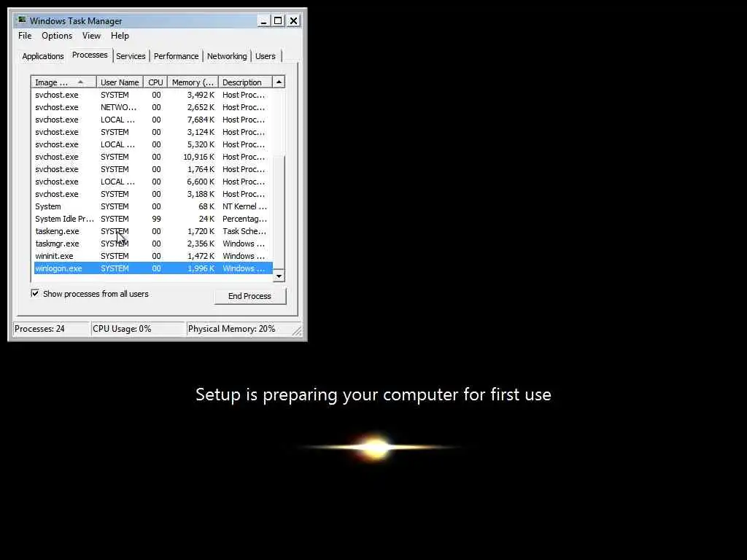Sort by the Image Name column header
Viewport: 747px width, 560px height.
click(x=63, y=82)
